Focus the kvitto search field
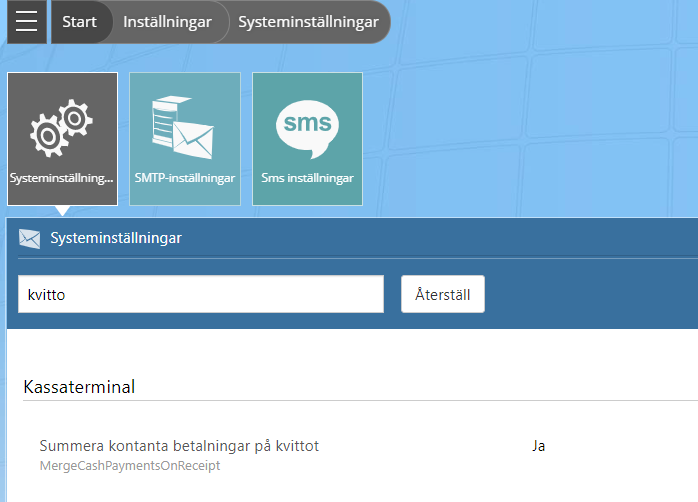The height and width of the screenshot is (502, 698). [201, 294]
